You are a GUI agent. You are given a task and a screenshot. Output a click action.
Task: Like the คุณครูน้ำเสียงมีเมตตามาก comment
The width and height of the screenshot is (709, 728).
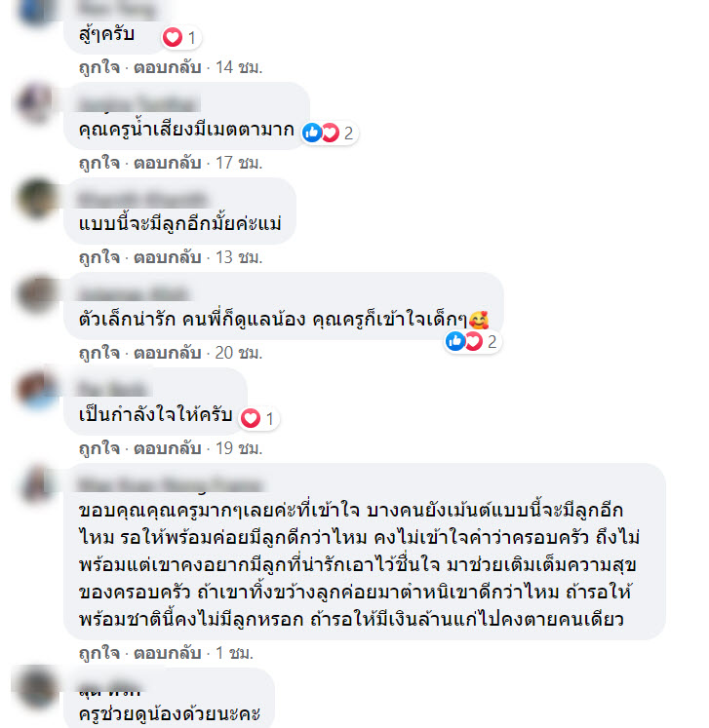(99, 164)
